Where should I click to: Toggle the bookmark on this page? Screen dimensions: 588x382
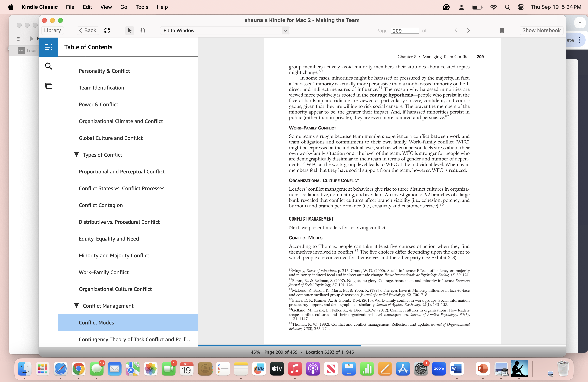502,31
